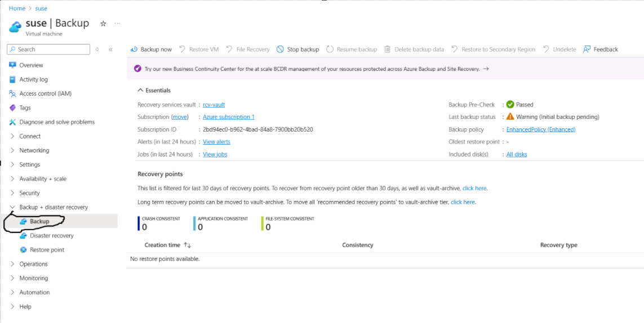Viewport: 644px width, 323px height.
Task: Click the Backup now cloud icon
Action: [x=134, y=50]
